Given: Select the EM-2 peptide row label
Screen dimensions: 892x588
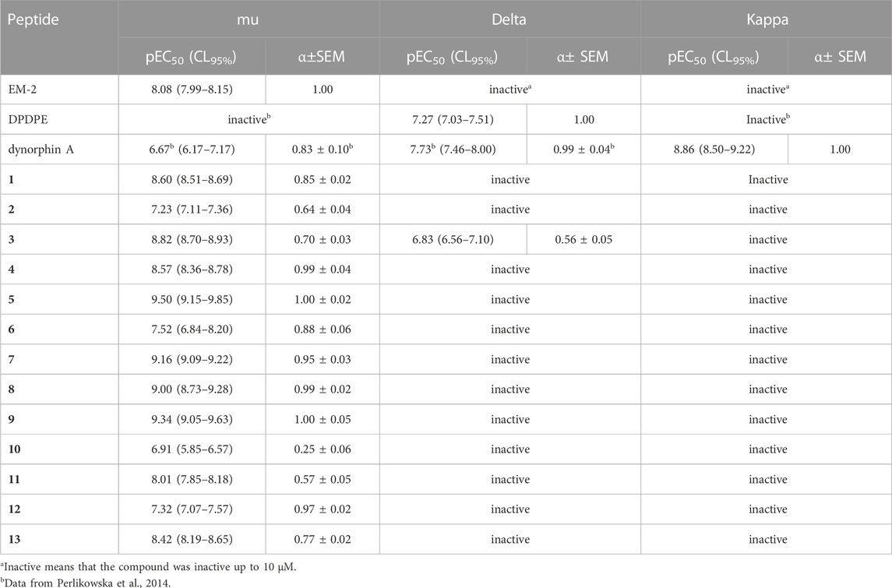Looking at the screenshot, I should coord(22,90).
